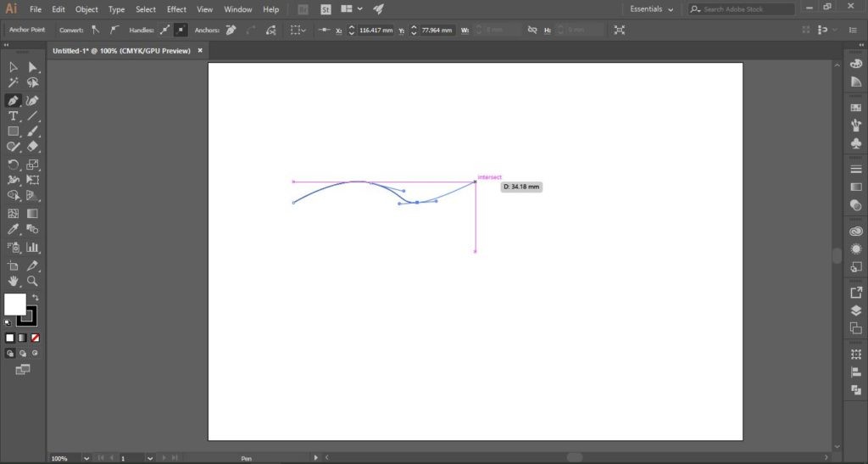Convert anchor points to smooth
868x464 pixels.
click(x=114, y=30)
